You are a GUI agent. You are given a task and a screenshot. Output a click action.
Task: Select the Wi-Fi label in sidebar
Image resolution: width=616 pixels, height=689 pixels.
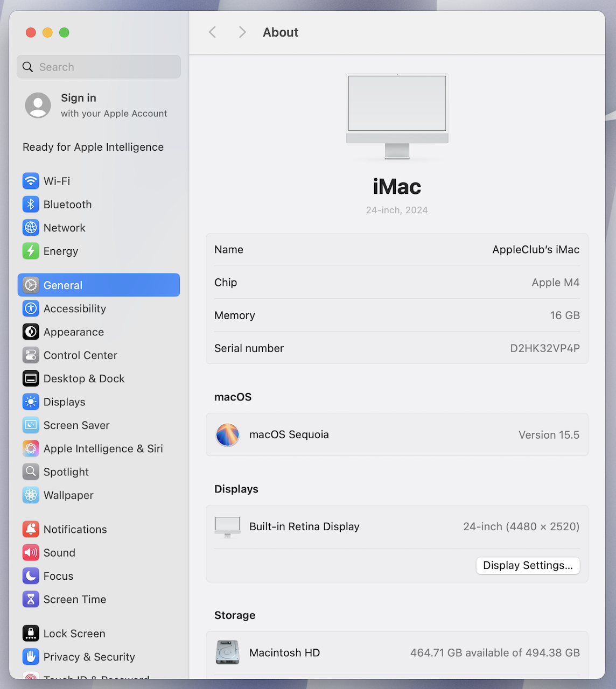click(x=57, y=181)
